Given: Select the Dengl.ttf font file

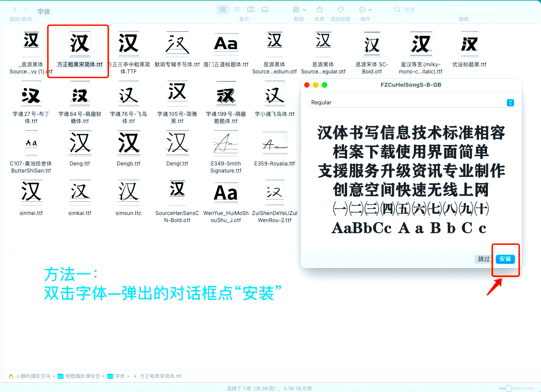Looking at the screenshot, I should (x=177, y=149).
